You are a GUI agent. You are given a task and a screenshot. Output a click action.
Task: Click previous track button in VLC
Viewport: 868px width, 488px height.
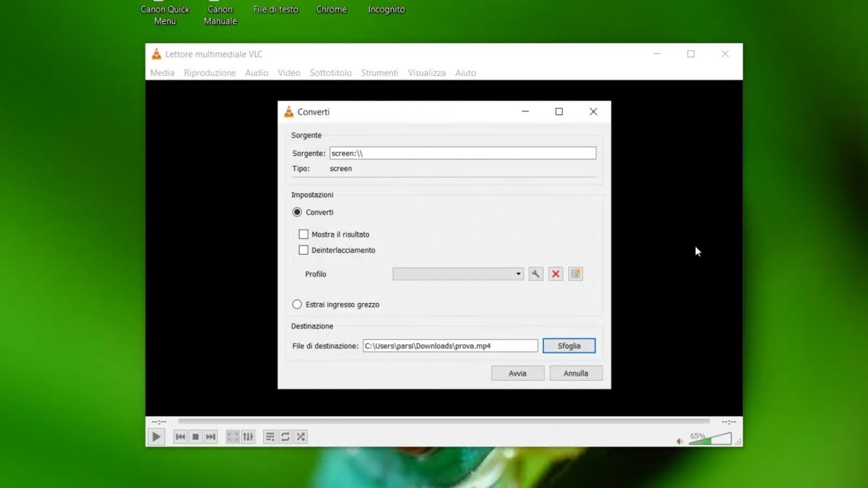coord(180,436)
